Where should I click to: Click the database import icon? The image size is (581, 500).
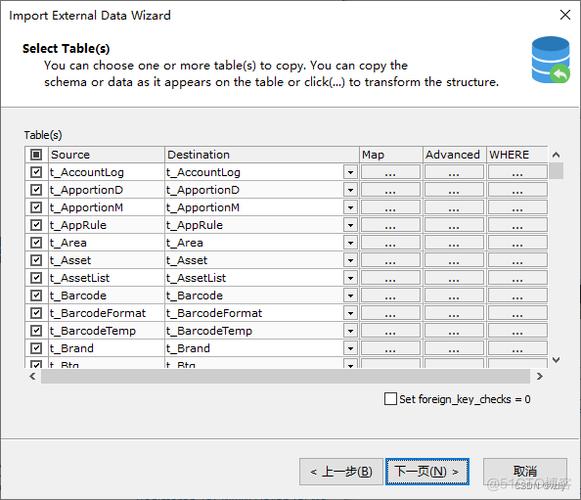[x=551, y=59]
